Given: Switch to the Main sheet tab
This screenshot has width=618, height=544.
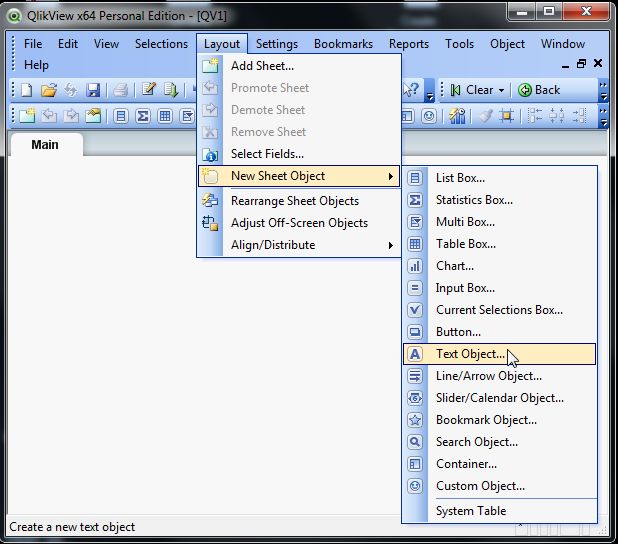Looking at the screenshot, I should pyautogui.click(x=45, y=145).
